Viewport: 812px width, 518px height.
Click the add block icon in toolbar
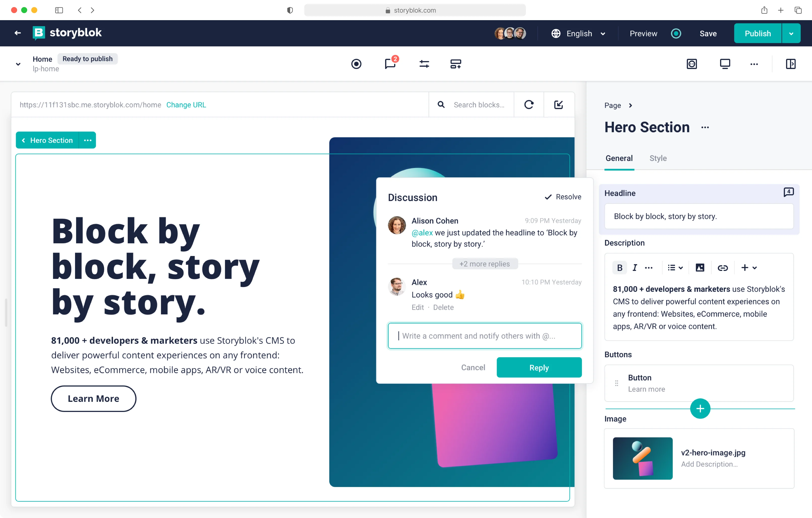coord(456,64)
